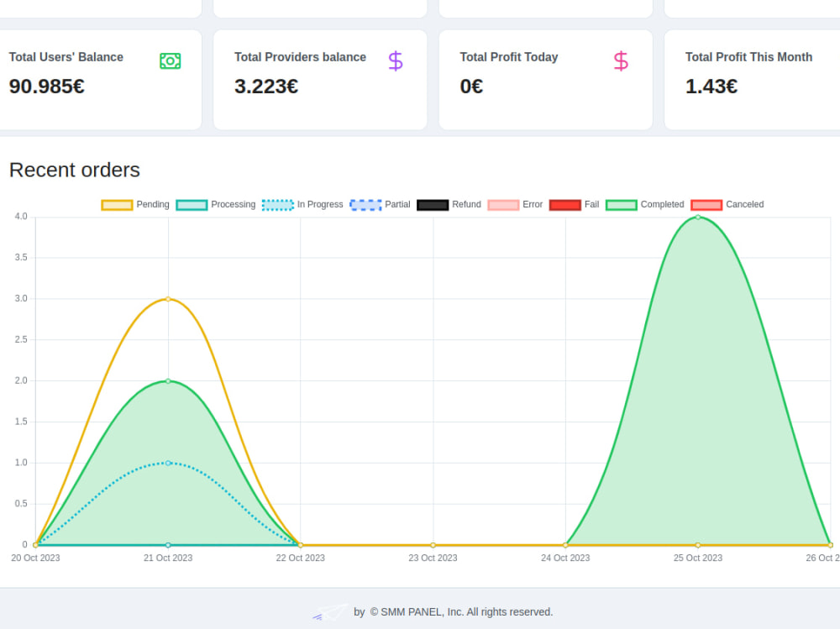This screenshot has width=840, height=629.
Task: Click the Total Users' Balance title
Action: [66, 57]
